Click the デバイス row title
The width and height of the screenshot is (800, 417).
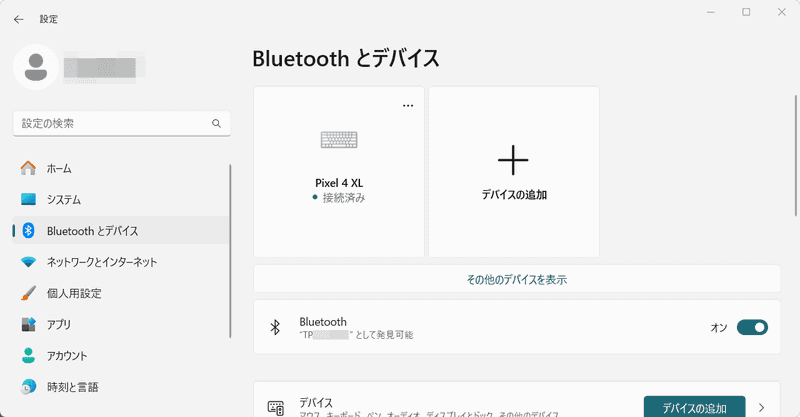click(316, 403)
